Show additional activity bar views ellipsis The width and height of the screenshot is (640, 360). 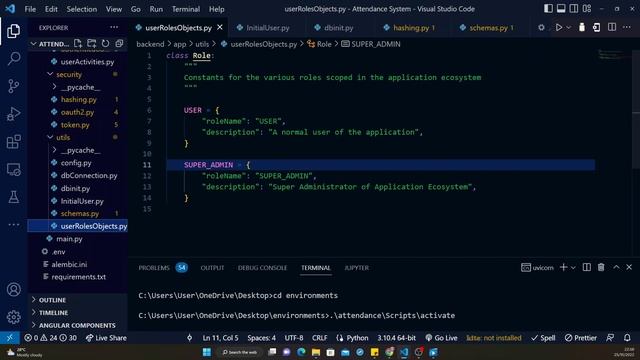[13, 224]
